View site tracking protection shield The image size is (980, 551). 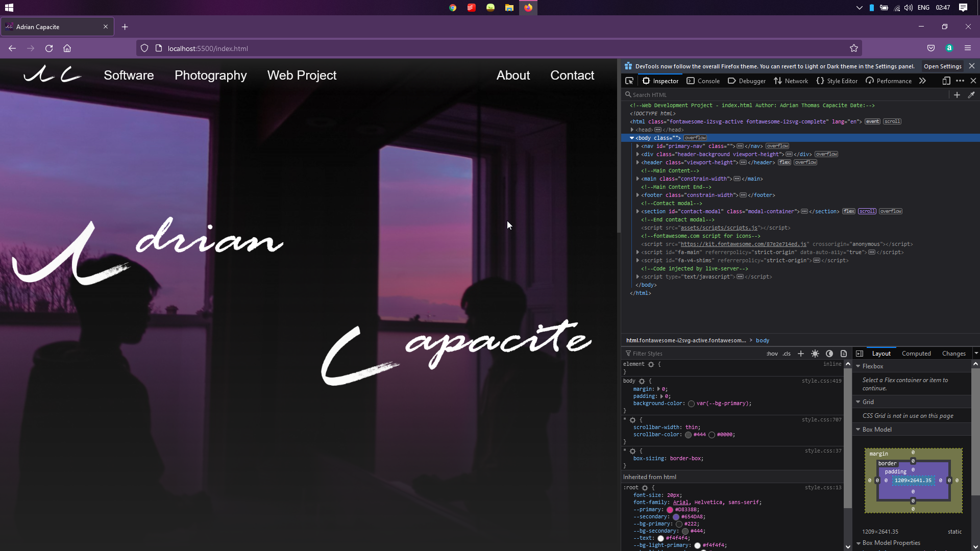coord(144,48)
